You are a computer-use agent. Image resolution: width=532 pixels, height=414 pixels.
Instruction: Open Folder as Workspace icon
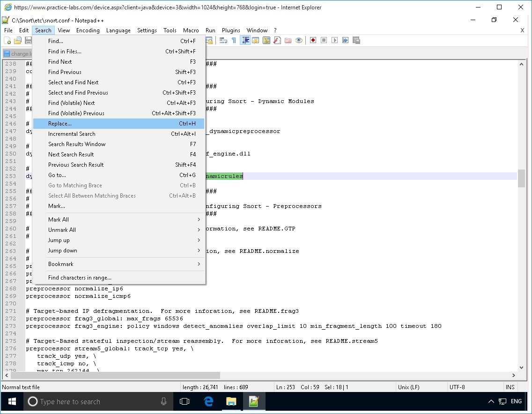pos(288,40)
